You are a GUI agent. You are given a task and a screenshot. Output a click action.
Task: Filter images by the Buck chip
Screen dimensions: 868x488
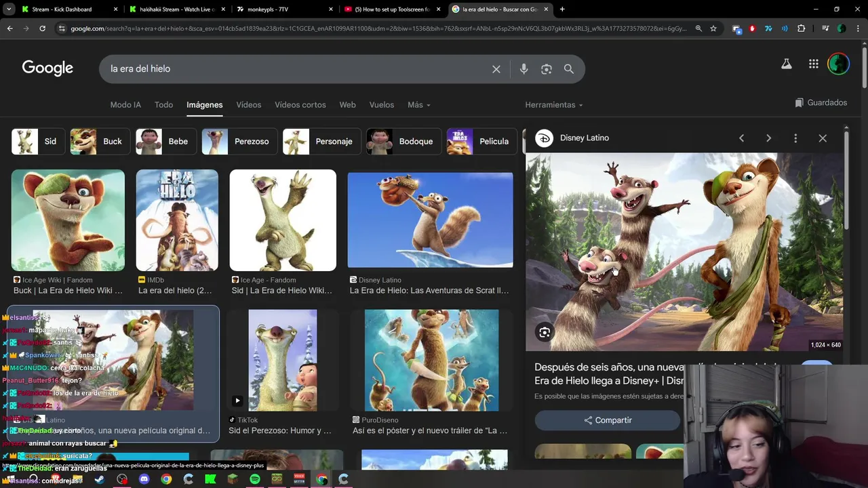[100, 142]
